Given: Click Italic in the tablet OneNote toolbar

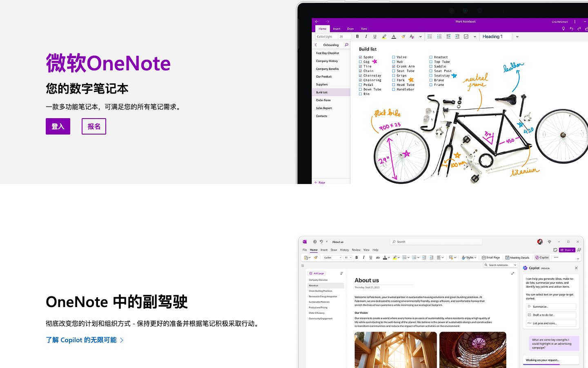Looking at the screenshot, I should coord(366,36).
